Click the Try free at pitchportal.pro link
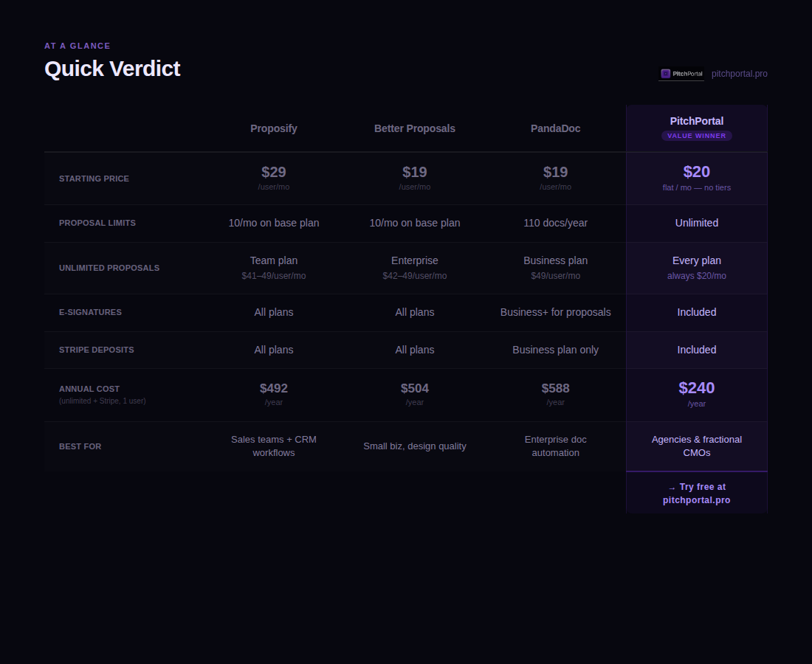This screenshot has height=664, width=812. click(697, 494)
